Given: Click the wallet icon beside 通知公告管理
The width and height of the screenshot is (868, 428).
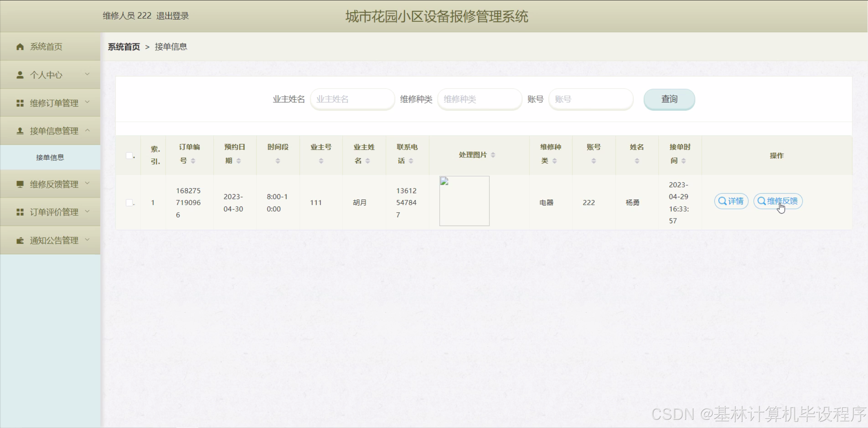Looking at the screenshot, I should click(x=20, y=241).
